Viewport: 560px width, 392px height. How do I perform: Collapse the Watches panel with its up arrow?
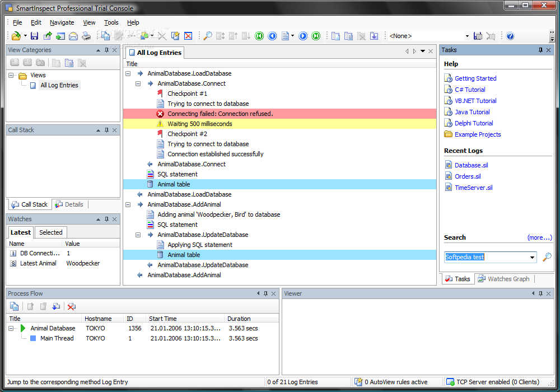98,219
